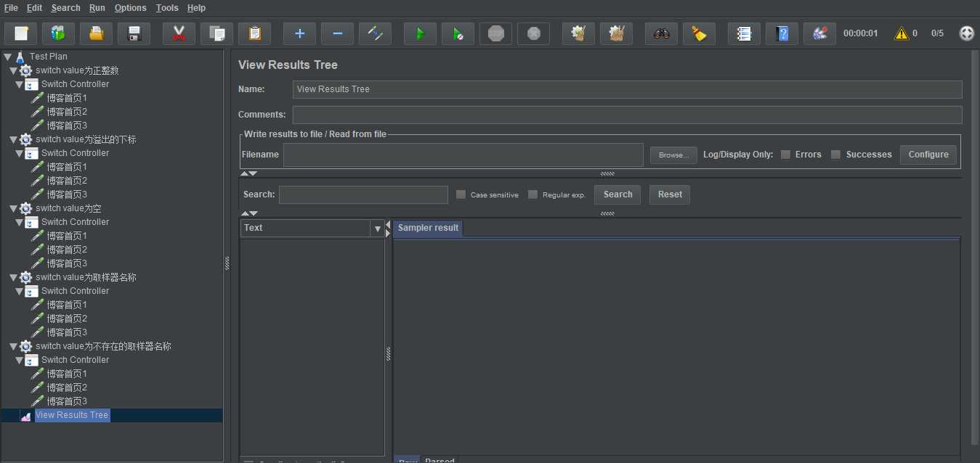980x463 pixels.
Task: Save the test plan with floppy icon
Action: (134, 33)
